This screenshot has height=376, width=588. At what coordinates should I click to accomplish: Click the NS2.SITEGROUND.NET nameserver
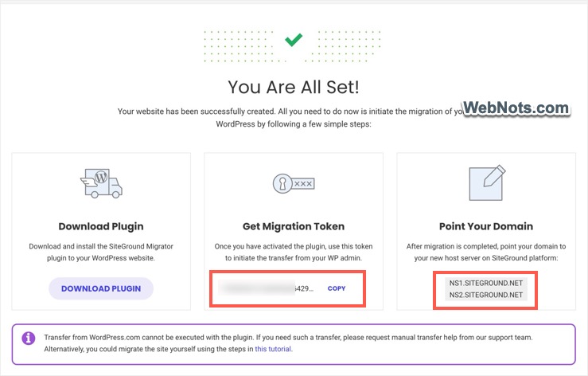click(485, 296)
